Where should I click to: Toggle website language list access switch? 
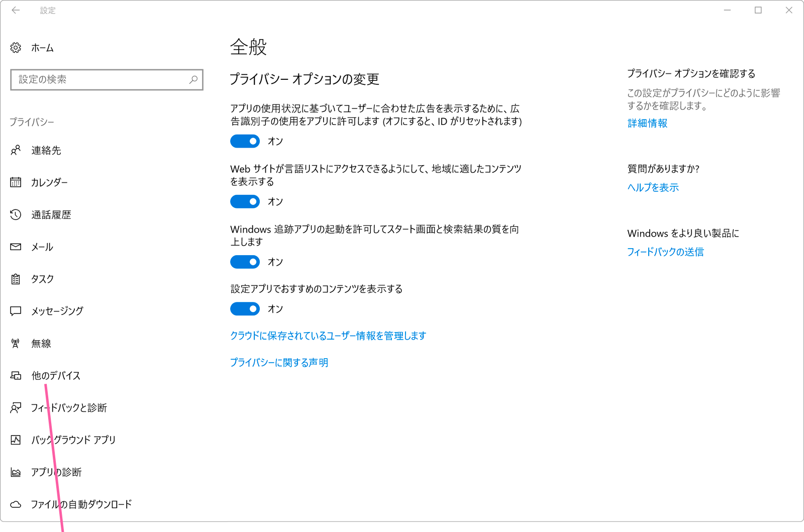[245, 201]
